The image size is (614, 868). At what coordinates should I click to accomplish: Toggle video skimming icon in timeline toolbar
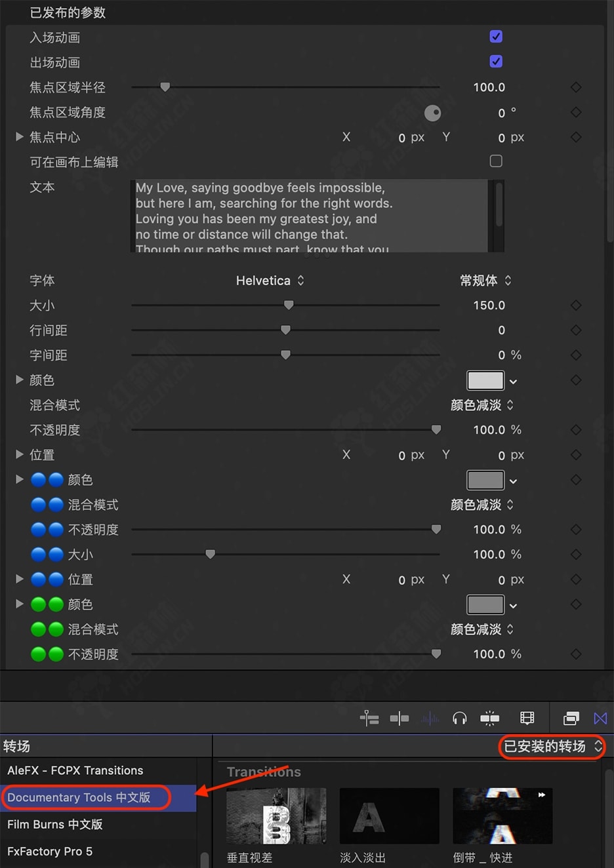click(399, 719)
